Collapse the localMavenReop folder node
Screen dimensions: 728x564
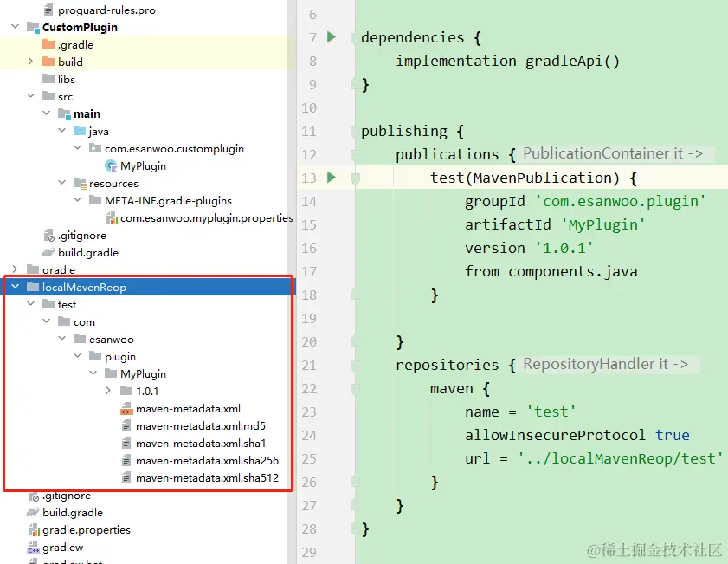pyautogui.click(x=16, y=286)
